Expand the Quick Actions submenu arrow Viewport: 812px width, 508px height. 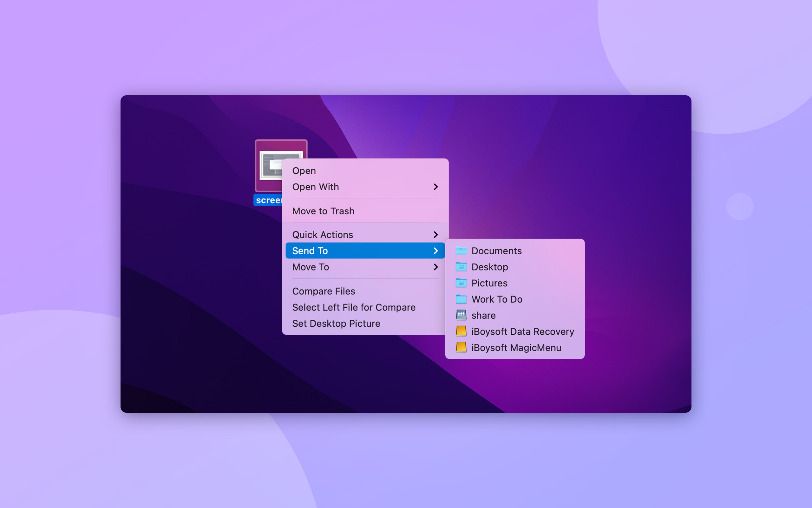435,235
